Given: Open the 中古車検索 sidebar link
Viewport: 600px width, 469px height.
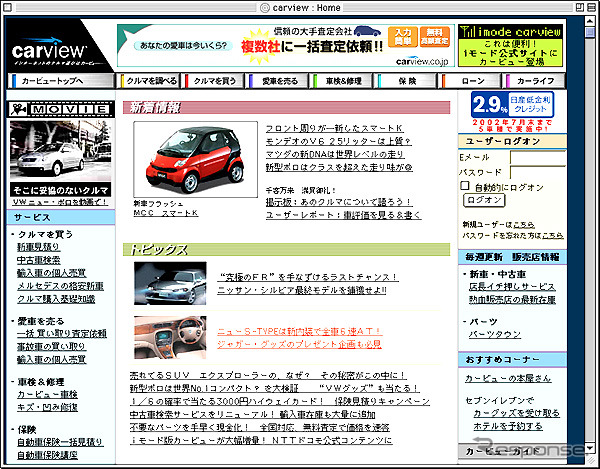Looking at the screenshot, I should pos(38,260).
